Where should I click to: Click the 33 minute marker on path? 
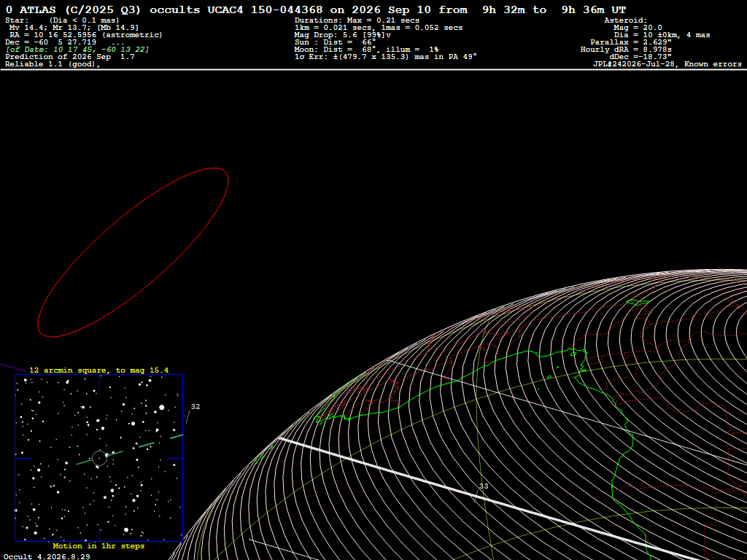pyautogui.click(x=483, y=486)
